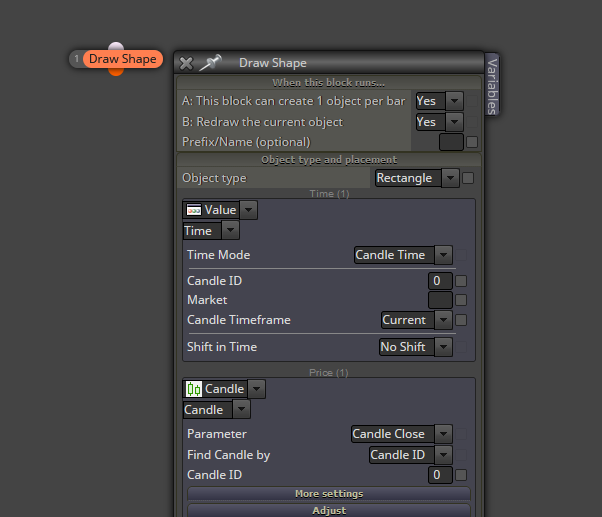
Task: Tick checkbox beside Time Candle ID
Action: click(461, 281)
